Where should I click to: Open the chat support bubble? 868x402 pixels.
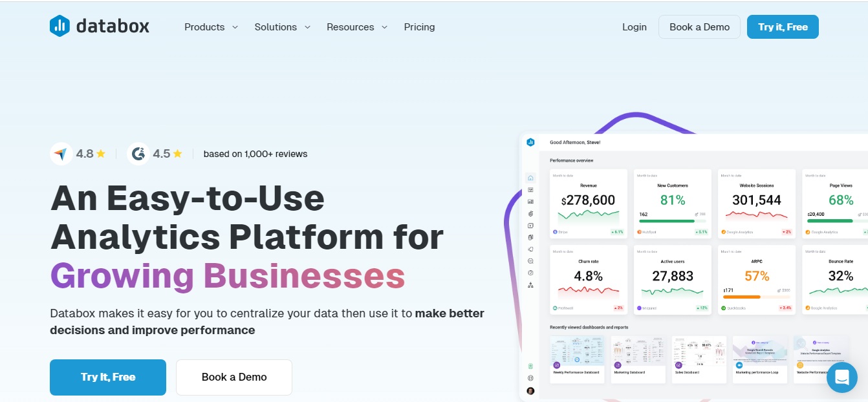841,377
